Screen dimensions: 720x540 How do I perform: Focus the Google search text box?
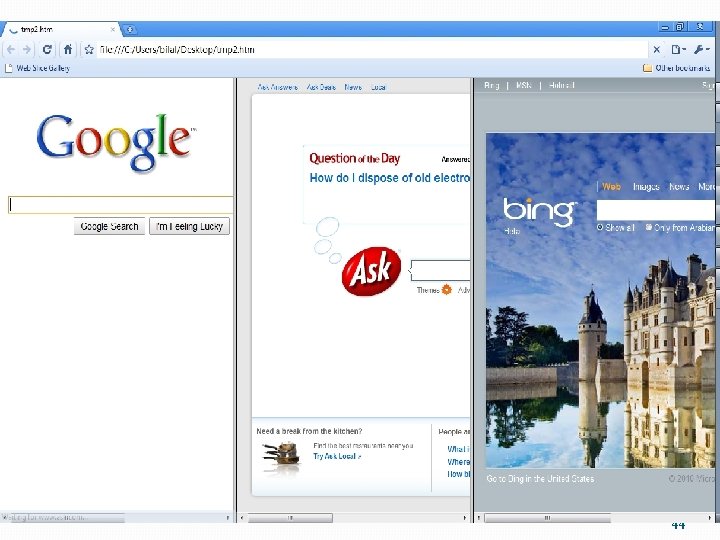click(x=121, y=205)
